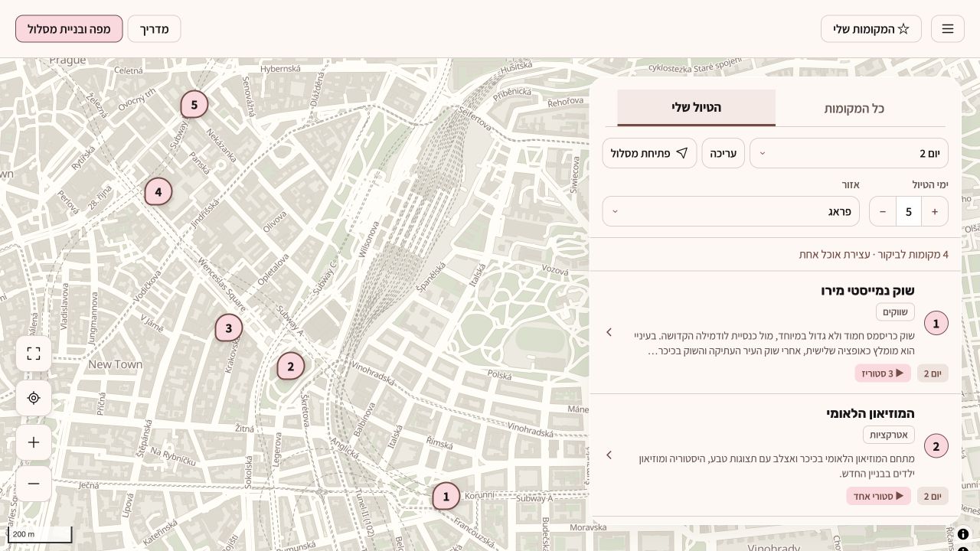Click map marker 4 on the map
Image resolution: width=980 pixels, height=551 pixels.
pyautogui.click(x=158, y=191)
